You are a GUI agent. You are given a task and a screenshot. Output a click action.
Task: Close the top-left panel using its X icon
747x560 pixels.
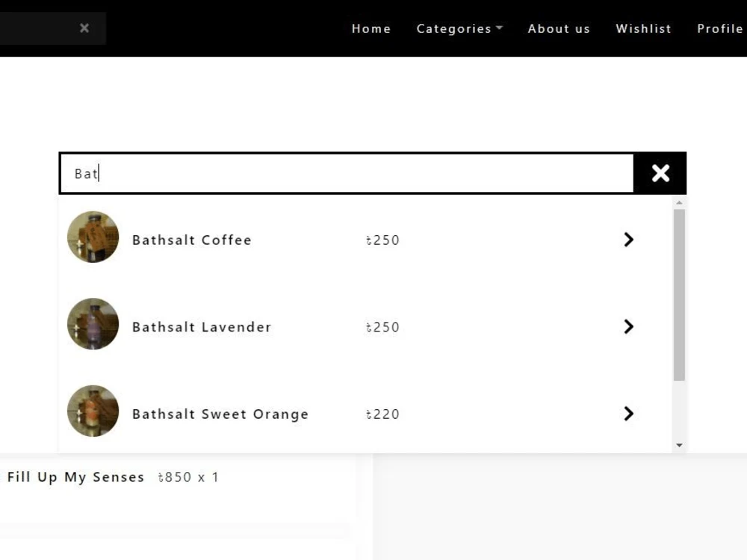(x=84, y=28)
